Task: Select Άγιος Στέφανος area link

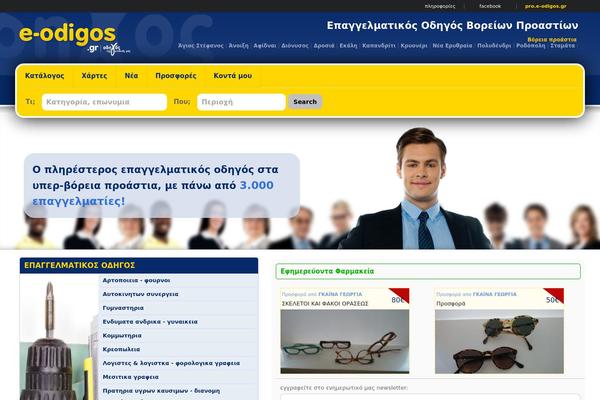Action: 201,46
